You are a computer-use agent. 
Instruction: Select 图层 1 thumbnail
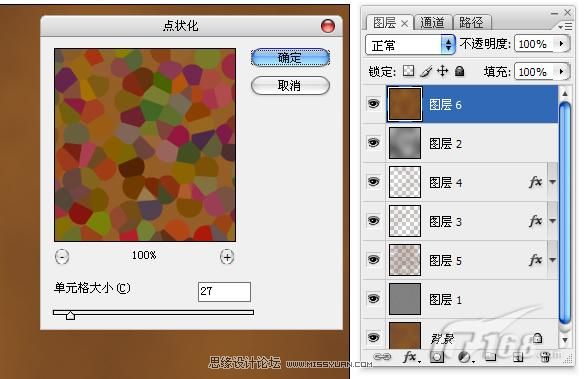[x=405, y=298]
